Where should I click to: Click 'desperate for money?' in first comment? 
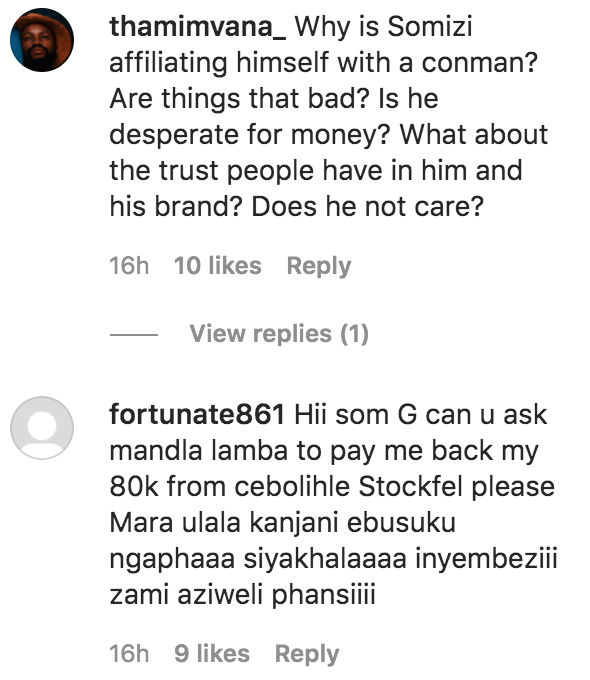(250, 135)
